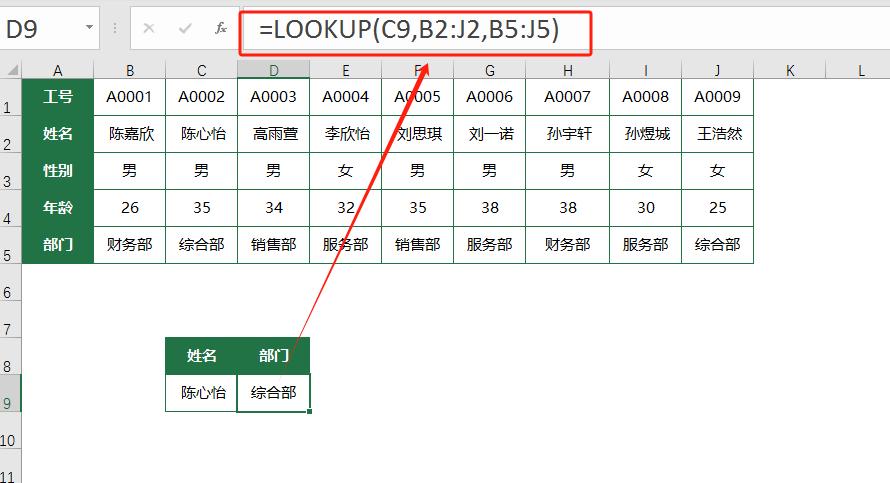Click cell containing A0008
The height and width of the screenshot is (483, 890).
[x=645, y=97]
